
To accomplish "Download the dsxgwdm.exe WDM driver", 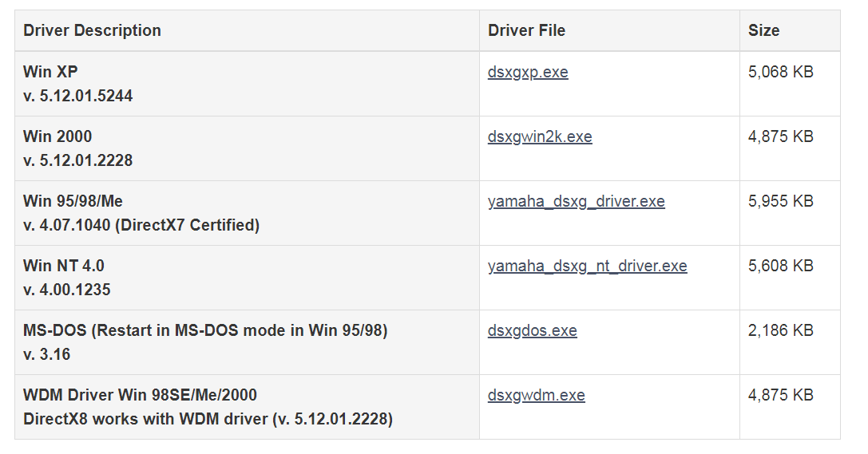I will pyautogui.click(x=536, y=396).
